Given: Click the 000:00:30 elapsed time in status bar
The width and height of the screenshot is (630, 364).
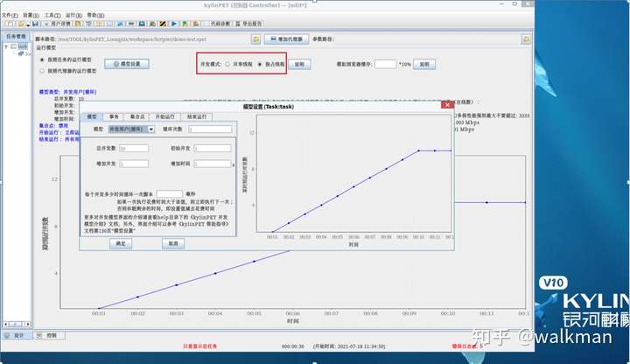Looking at the screenshot, I should [292, 346].
